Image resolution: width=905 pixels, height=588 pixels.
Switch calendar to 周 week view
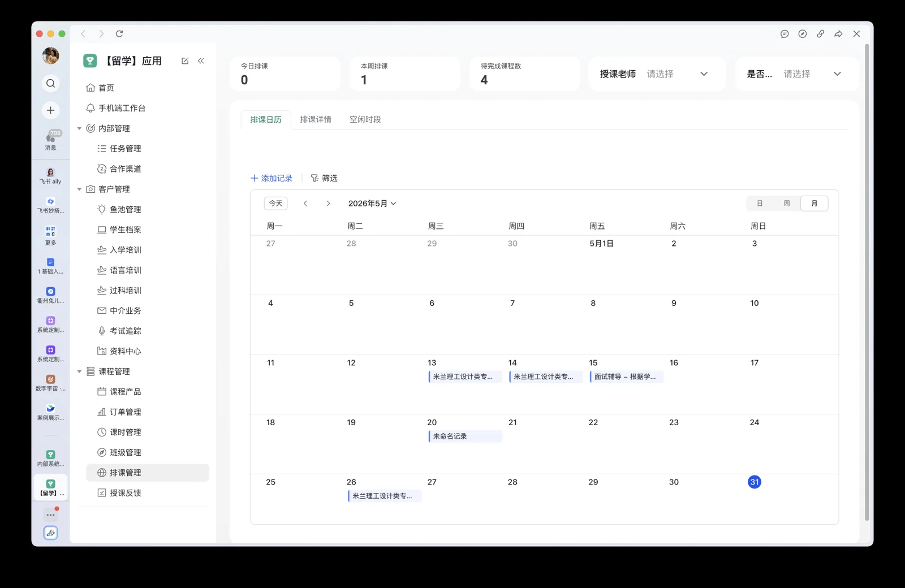pos(787,204)
